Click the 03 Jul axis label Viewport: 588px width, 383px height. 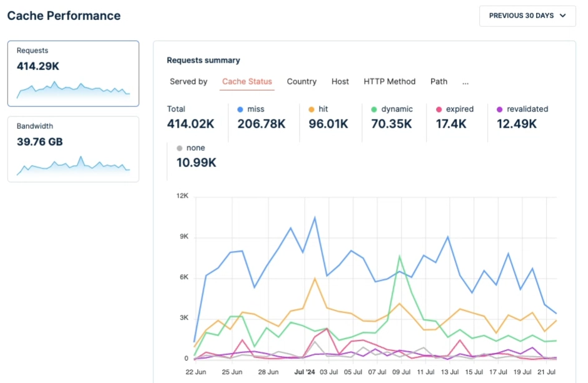coord(329,372)
